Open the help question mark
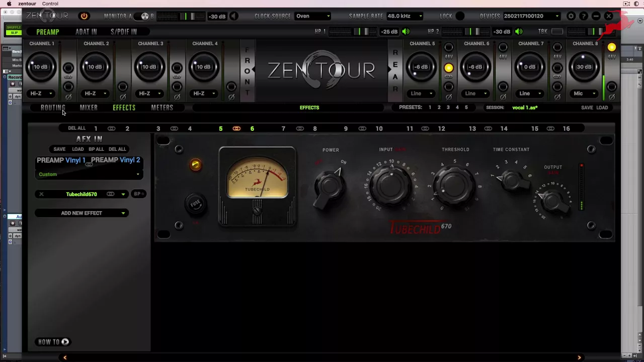 coord(583,16)
